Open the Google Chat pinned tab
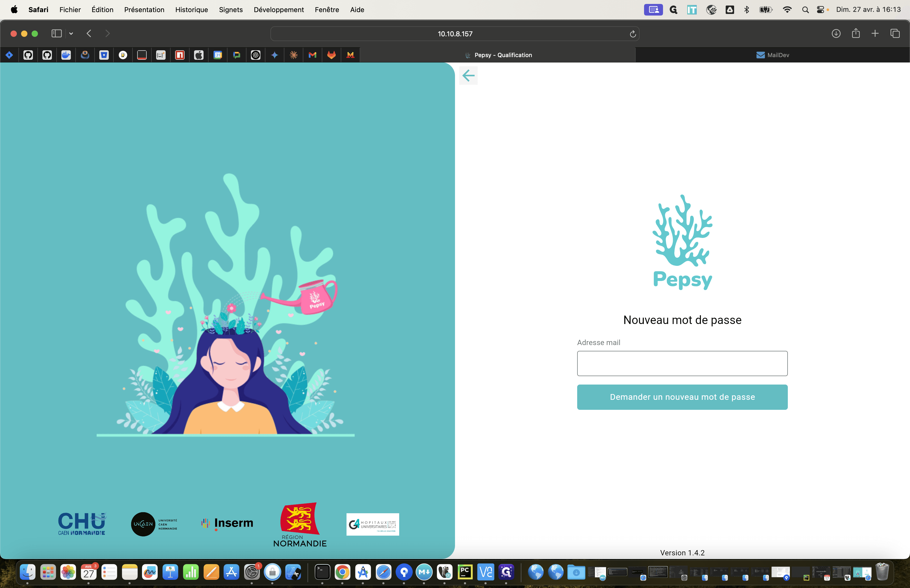The width and height of the screenshot is (910, 588). [237, 55]
